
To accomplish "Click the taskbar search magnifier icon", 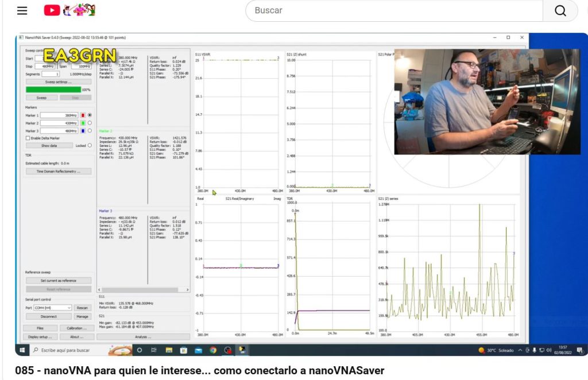I will [x=36, y=350].
